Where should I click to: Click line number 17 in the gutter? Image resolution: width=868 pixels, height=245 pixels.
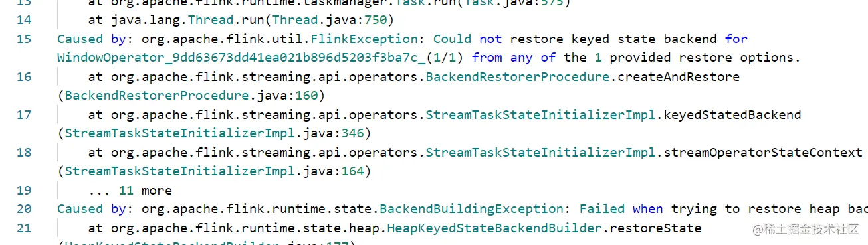(x=24, y=115)
